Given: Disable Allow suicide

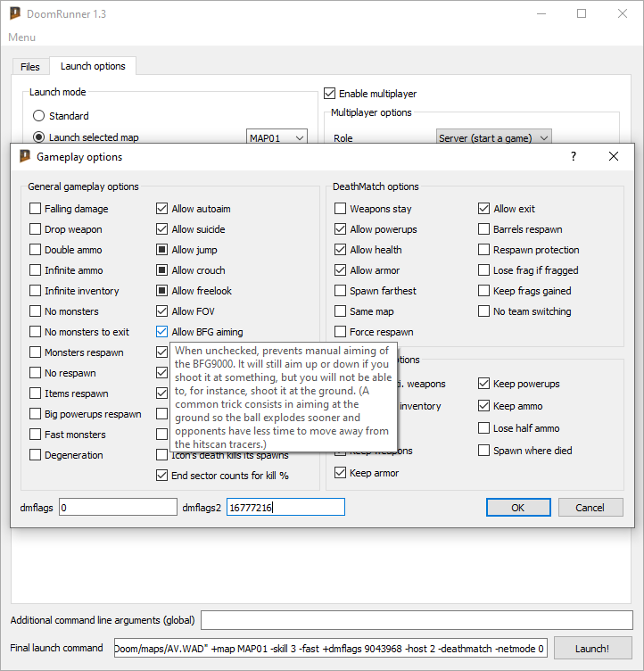Looking at the screenshot, I should point(161,229).
